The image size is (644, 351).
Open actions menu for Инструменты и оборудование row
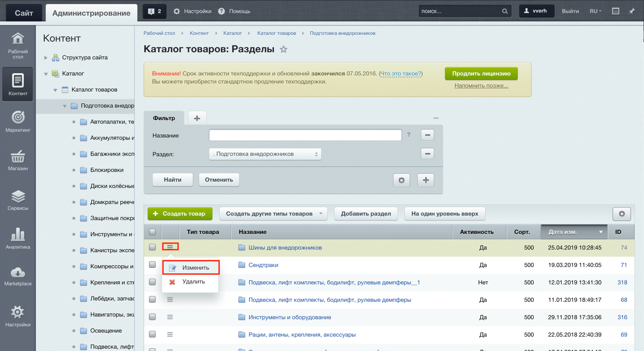tap(170, 317)
